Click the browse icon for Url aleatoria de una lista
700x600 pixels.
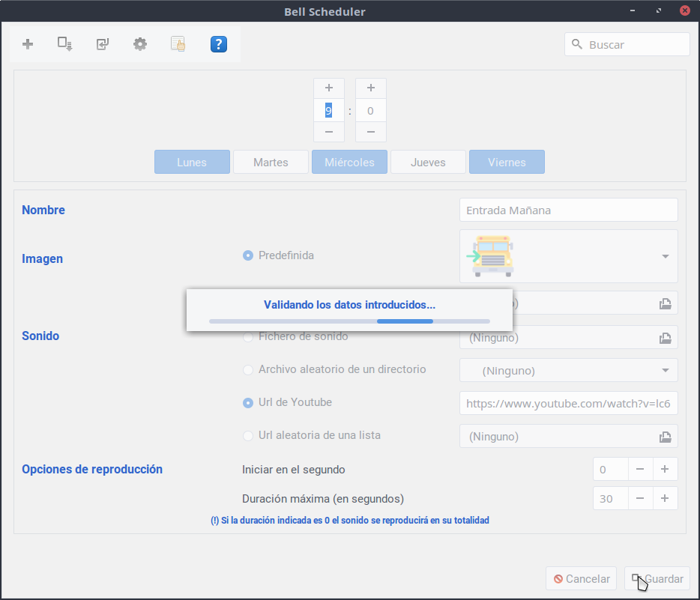tap(664, 437)
